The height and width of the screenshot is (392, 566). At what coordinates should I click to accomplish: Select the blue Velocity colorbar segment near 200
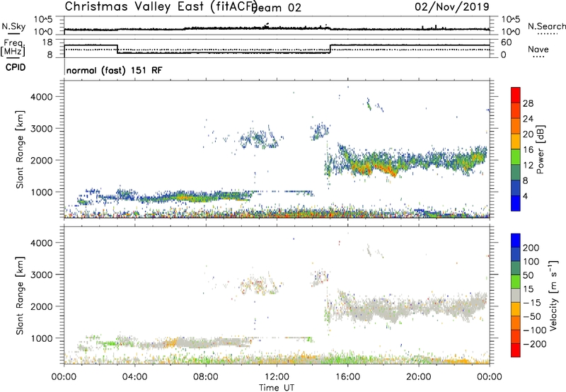pos(516,241)
